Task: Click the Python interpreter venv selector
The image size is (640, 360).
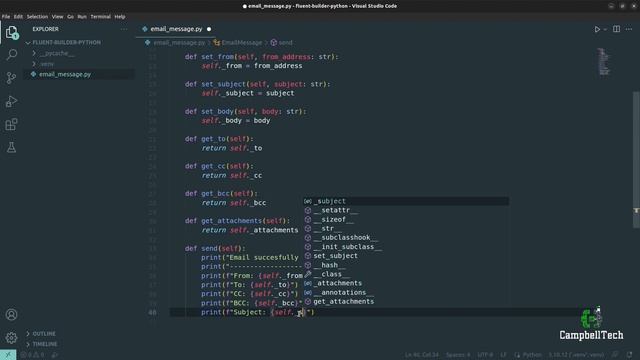Action: (x=576, y=355)
